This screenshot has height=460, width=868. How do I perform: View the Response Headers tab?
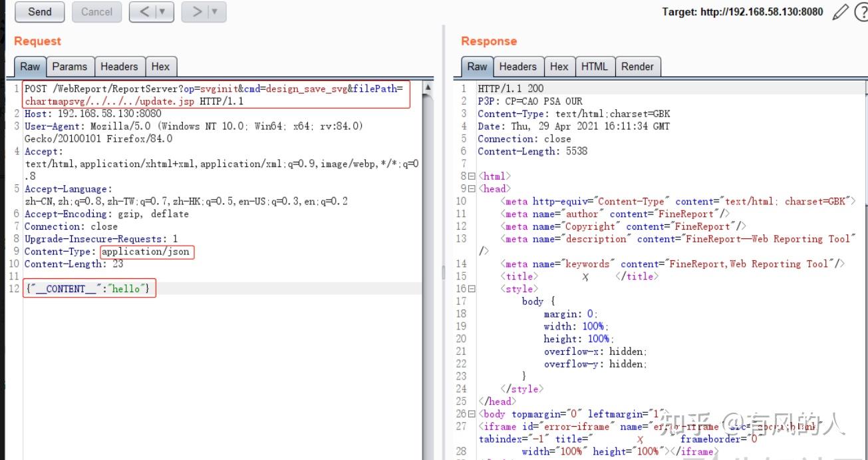point(517,67)
